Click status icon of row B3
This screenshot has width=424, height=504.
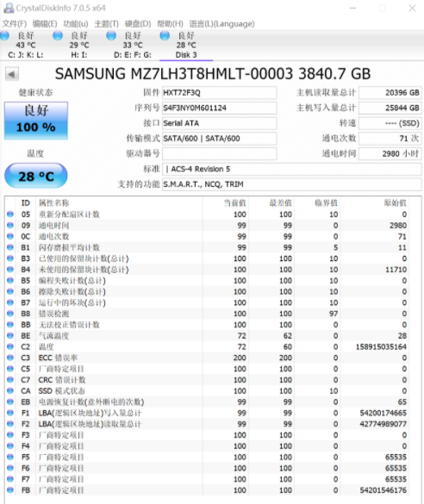(x=10, y=258)
